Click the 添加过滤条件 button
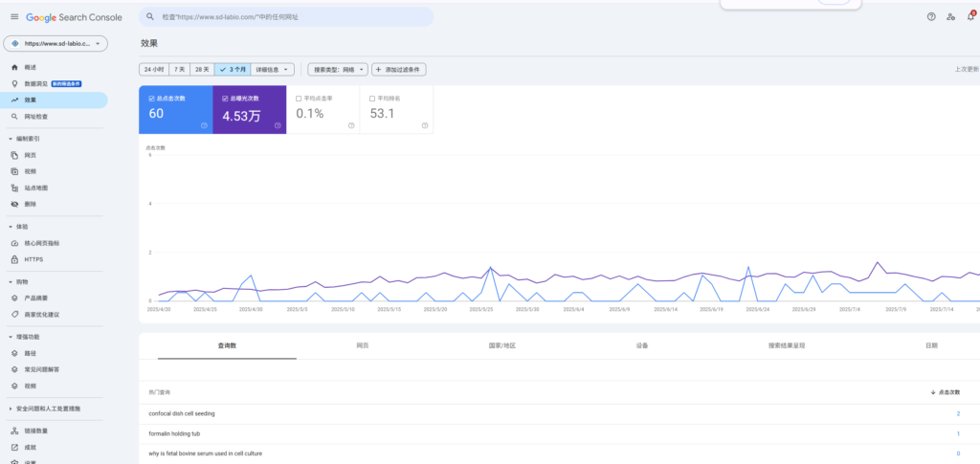This screenshot has width=980, height=464. [x=400, y=69]
